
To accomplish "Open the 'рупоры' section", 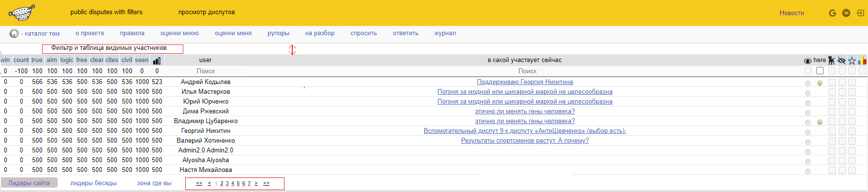I will (279, 33).
